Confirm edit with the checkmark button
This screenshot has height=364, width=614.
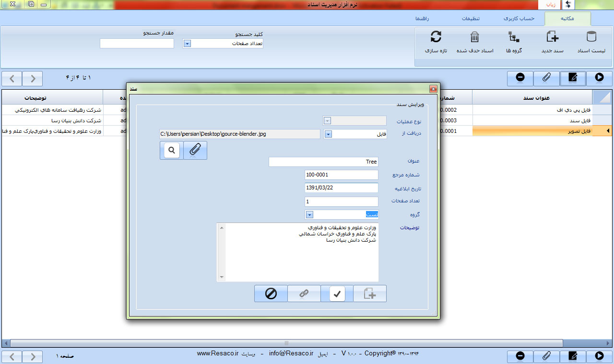pos(337,294)
